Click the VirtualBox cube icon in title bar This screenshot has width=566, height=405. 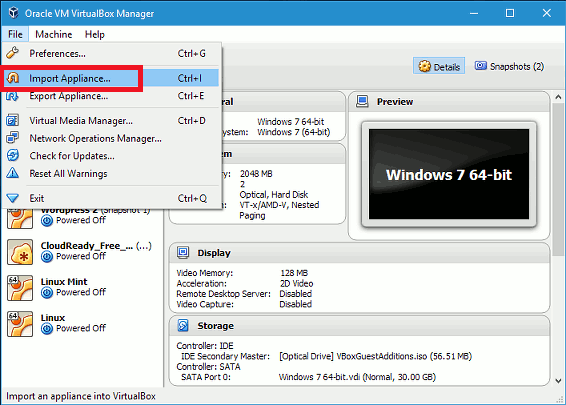[13, 13]
